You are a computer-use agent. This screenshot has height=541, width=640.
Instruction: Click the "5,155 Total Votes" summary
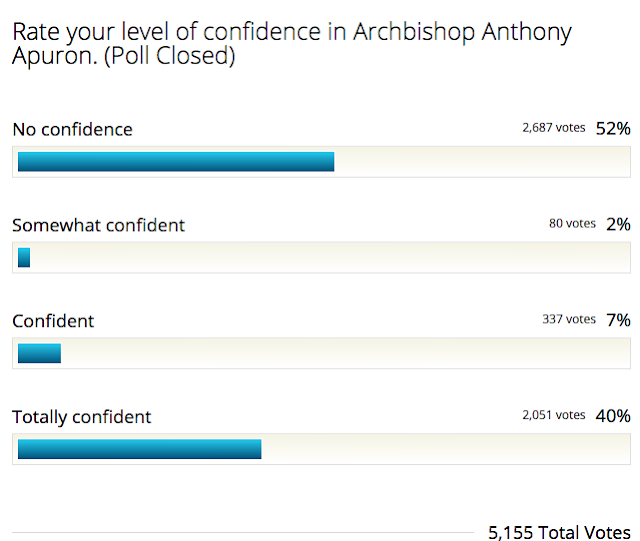[x=559, y=532]
